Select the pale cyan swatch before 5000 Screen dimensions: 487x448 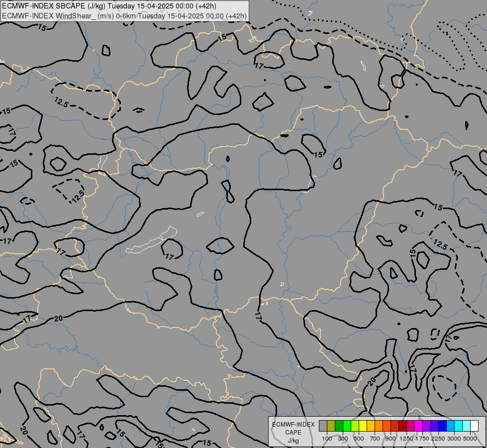tap(466, 426)
